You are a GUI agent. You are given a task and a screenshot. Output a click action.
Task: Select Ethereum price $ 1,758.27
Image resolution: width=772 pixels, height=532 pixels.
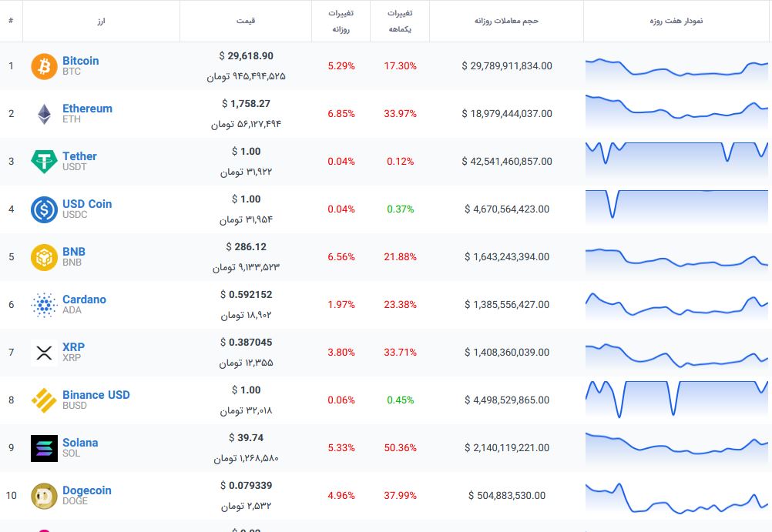[x=247, y=103]
